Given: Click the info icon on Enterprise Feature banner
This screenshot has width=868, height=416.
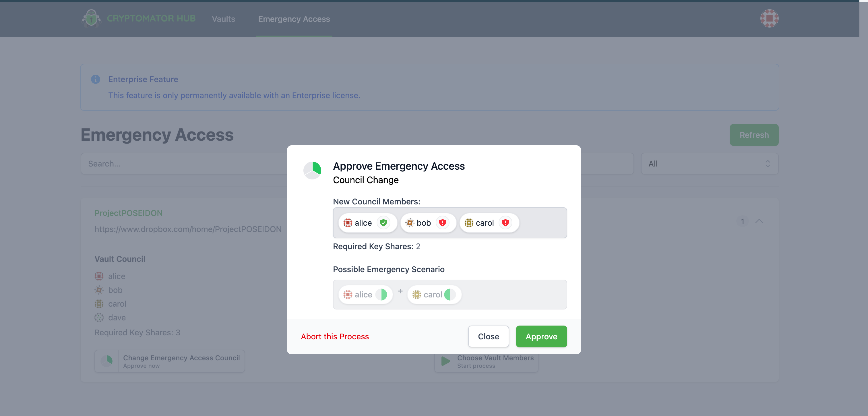Looking at the screenshot, I should [95, 79].
